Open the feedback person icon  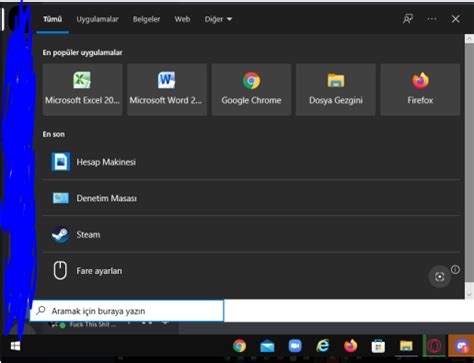[408, 19]
